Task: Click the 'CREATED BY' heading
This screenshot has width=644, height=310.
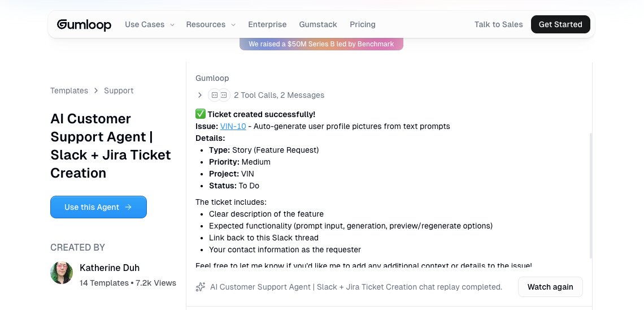Action: pos(77,248)
